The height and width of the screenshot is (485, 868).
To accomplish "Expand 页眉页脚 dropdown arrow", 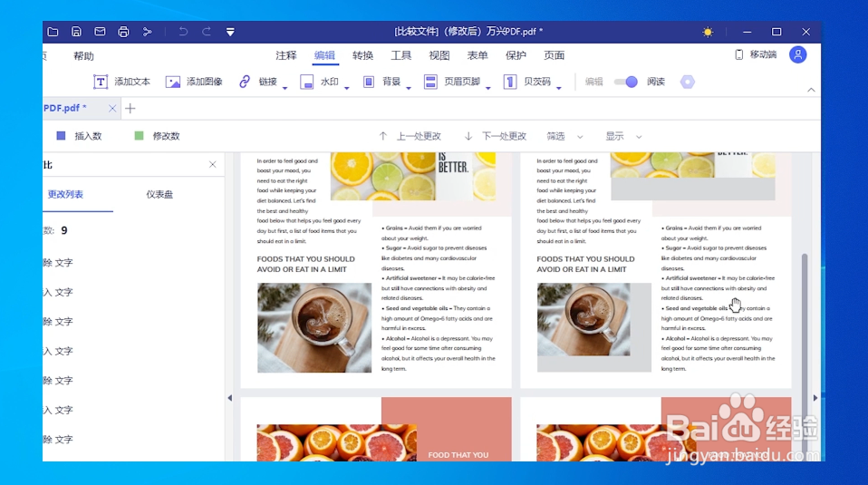I will coord(488,88).
